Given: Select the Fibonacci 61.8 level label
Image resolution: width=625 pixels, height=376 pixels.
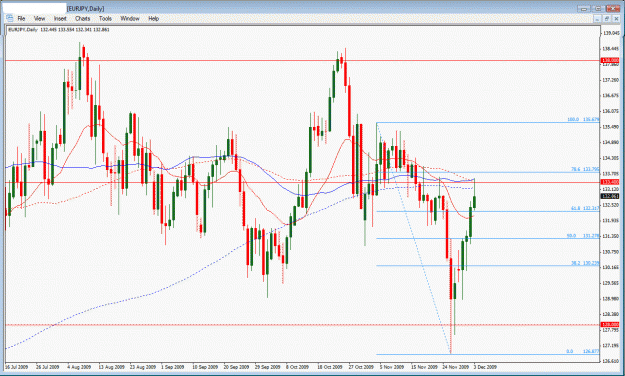Looking at the screenshot, I should (585, 208).
